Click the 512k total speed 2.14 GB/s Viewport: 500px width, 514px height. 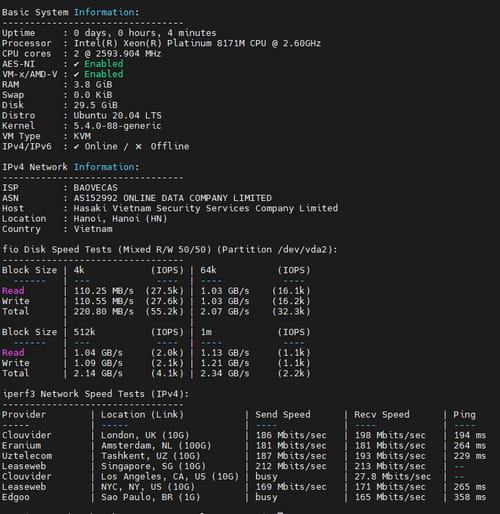point(98,373)
